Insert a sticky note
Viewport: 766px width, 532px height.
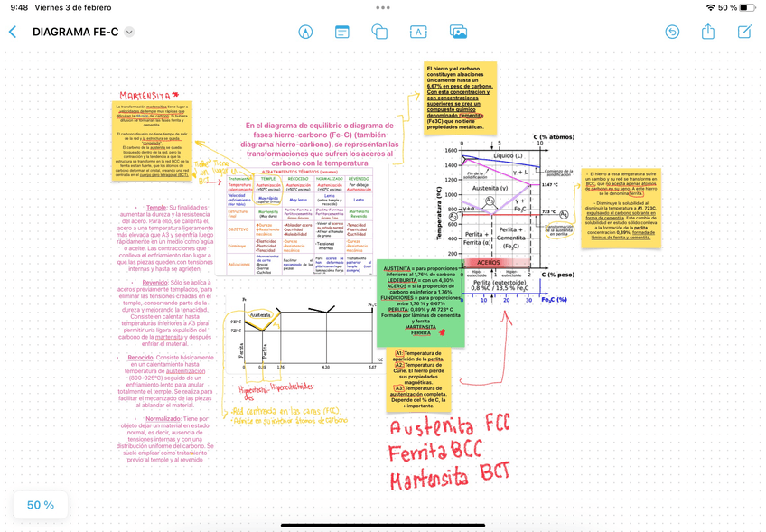click(342, 32)
